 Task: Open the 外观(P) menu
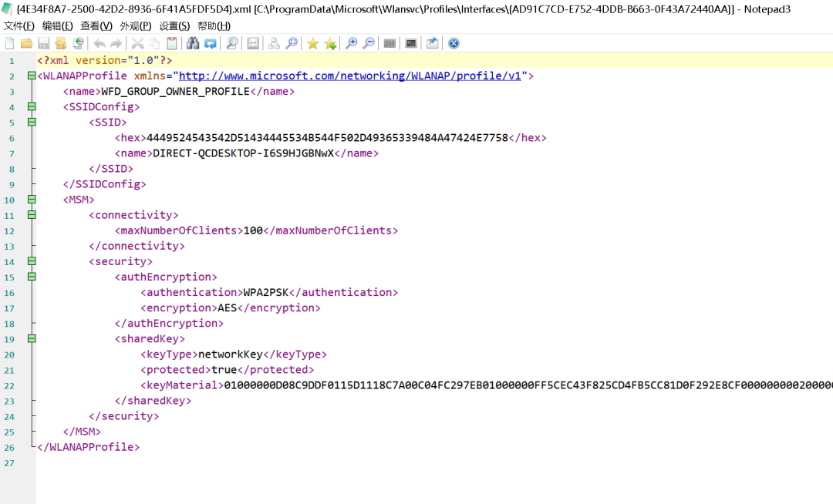click(x=136, y=26)
